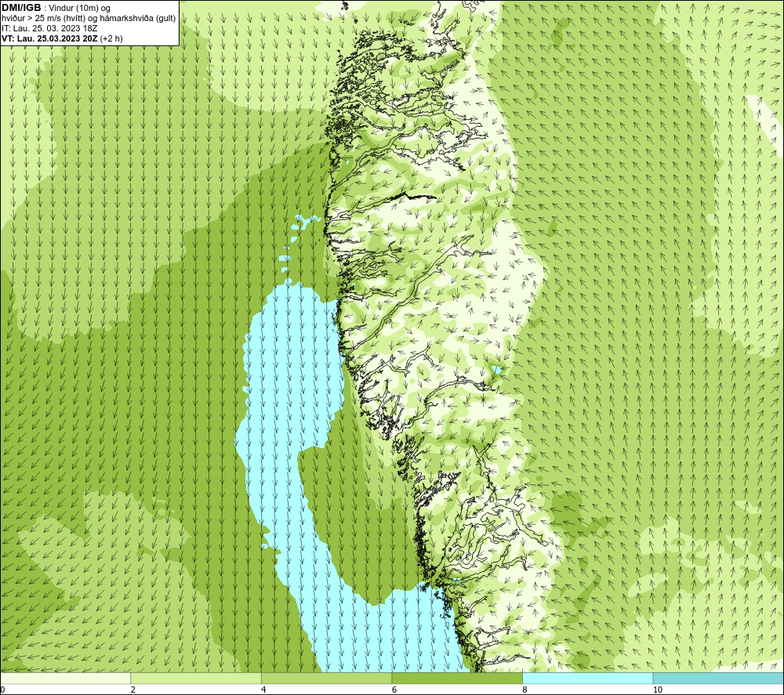
Task: Click the 6–8 m/s dark green legend swatch
Action: coord(457,678)
